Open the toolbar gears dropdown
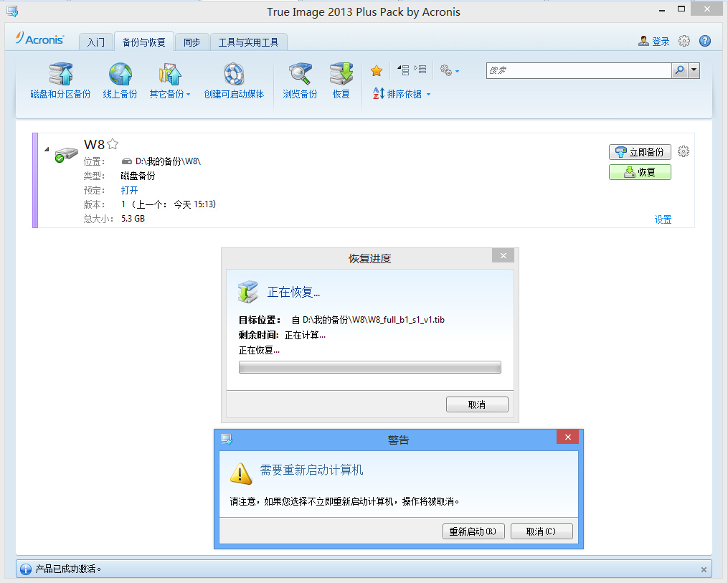 450,70
